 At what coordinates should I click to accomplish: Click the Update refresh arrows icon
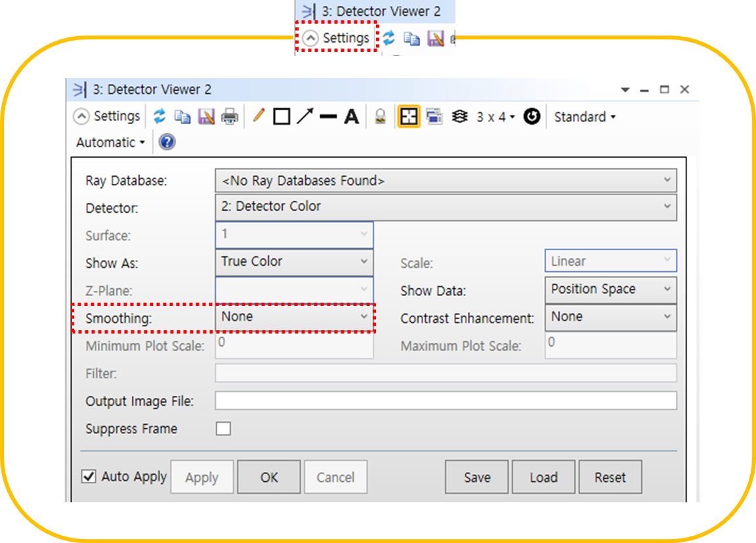(159, 116)
